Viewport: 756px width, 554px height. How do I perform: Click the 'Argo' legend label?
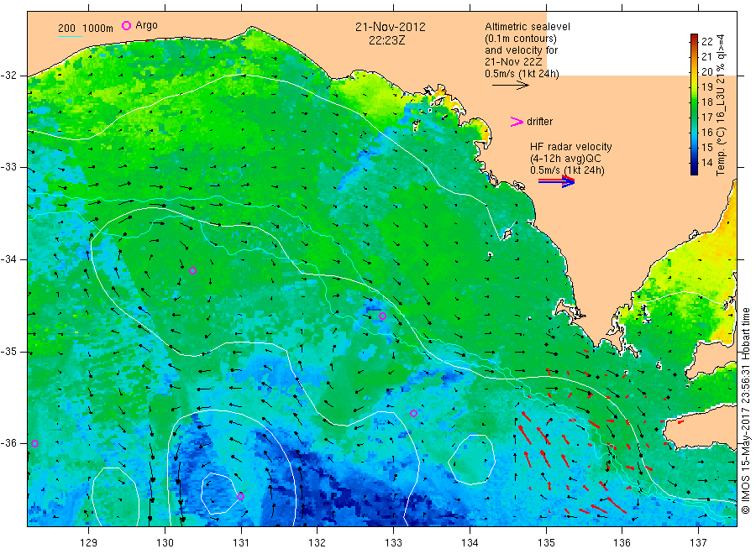[146, 25]
